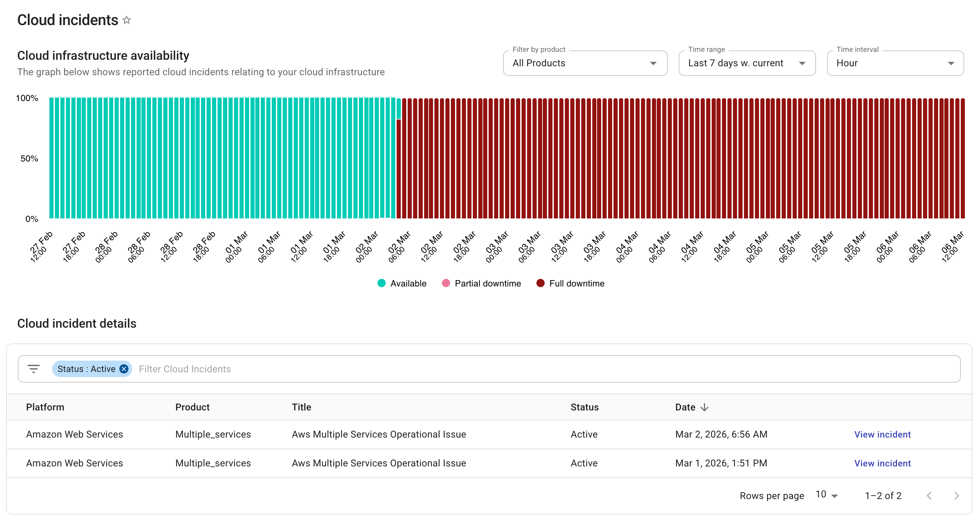View incident from Mar 2, 2026
The height and width of the screenshot is (520, 980).
pyautogui.click(x=883, y=434)
